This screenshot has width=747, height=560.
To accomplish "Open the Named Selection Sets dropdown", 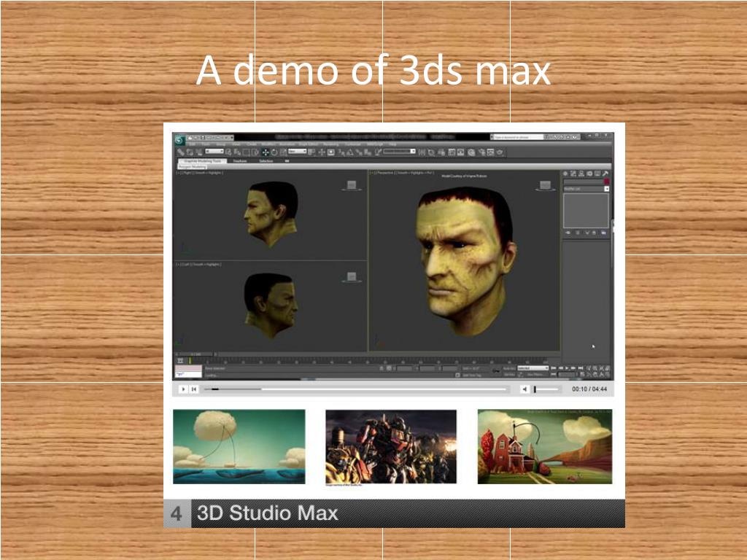I will (x=400, y=152).
